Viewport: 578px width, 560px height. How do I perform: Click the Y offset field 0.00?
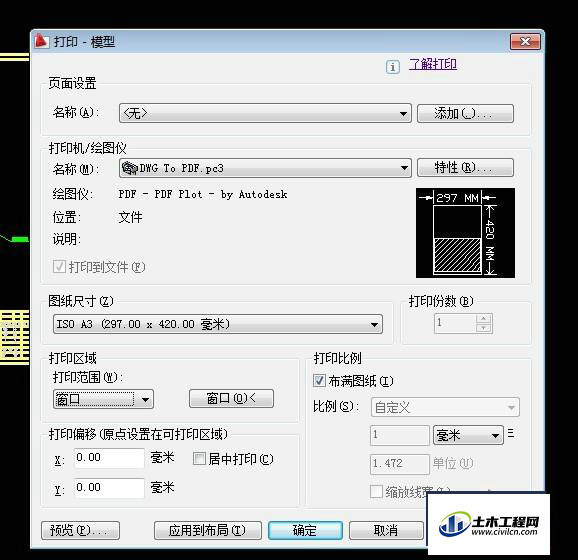[109, 488]
